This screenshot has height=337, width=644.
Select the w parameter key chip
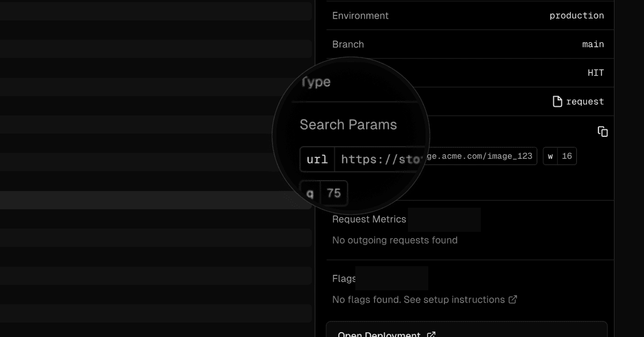point(550,156)
